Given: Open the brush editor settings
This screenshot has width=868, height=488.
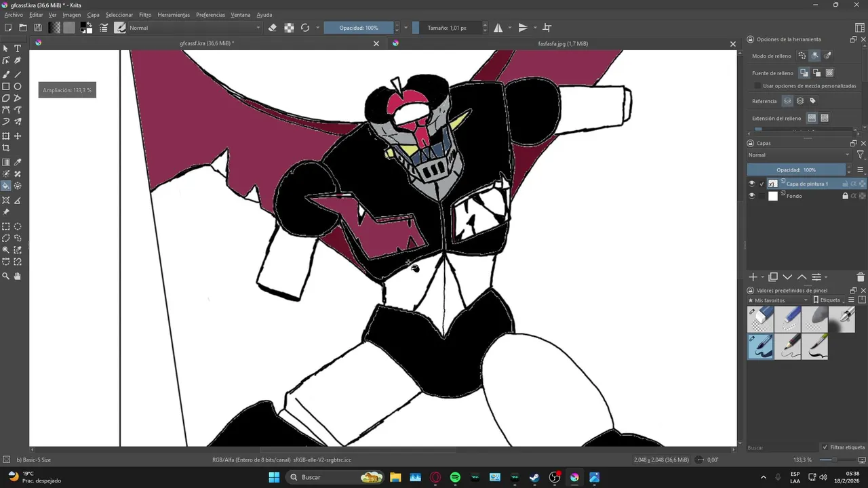Looking at the screenshot, I should point(104,28).
